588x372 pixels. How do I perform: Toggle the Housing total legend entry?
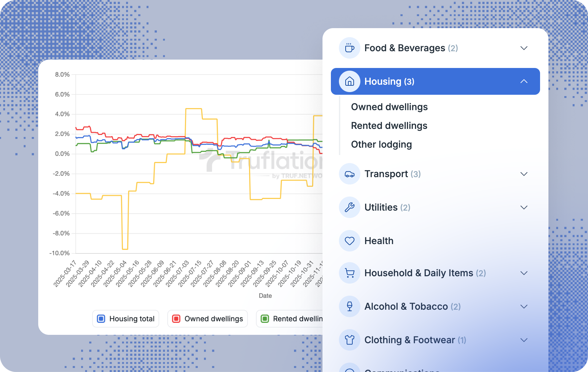(x=125, y=319)
